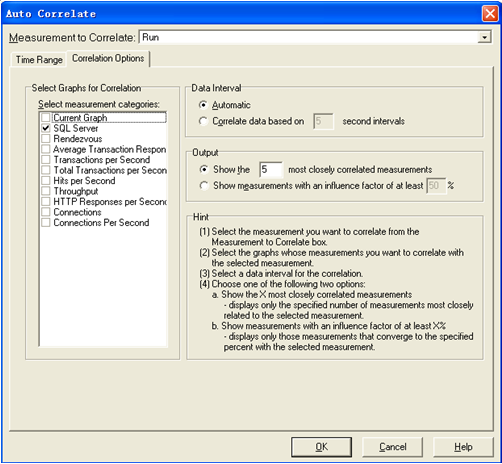The height and width of the screenshot is (464, 502).
Task: Enable the Rendezvous measurement category
Action: 46,139
